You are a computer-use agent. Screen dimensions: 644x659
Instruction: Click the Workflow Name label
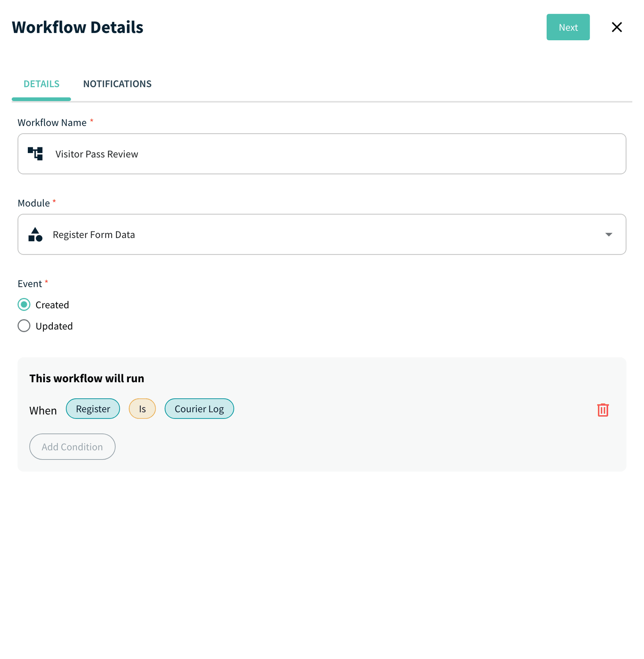[x=52, y=122]
